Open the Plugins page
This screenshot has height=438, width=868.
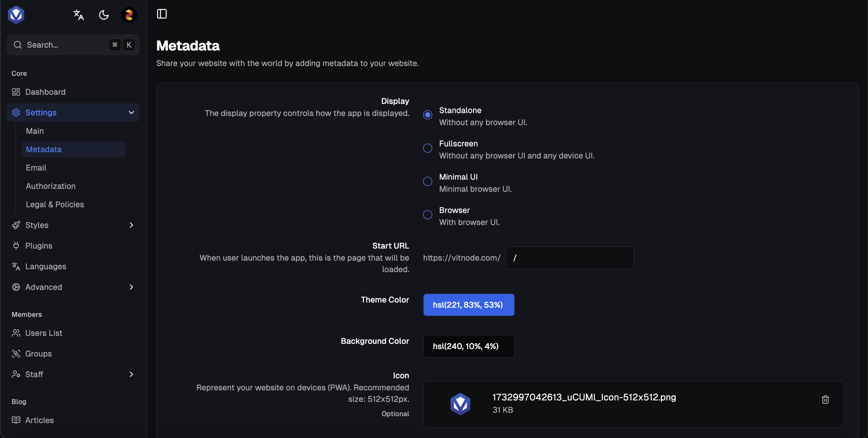[73, 246]
